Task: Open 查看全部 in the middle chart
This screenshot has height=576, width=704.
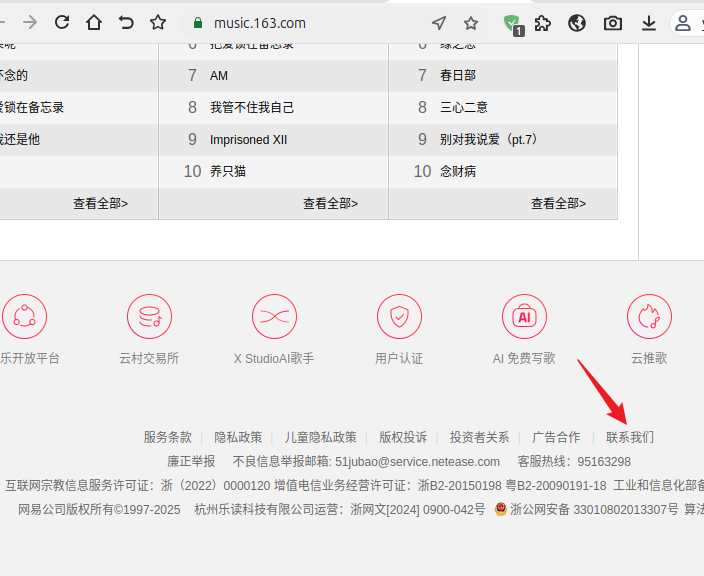Action: tap(330, 203)
